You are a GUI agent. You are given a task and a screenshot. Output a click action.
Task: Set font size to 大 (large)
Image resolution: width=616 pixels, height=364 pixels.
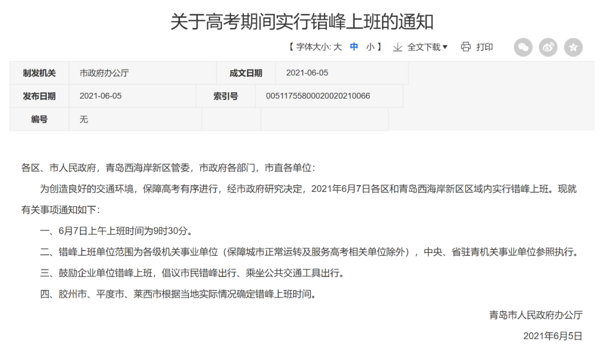coord(338,47)
